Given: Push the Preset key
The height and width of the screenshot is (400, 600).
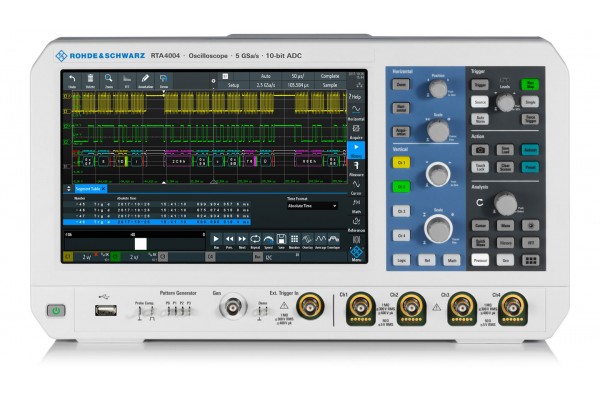Looking at the screenshot, I should [530, 167].
